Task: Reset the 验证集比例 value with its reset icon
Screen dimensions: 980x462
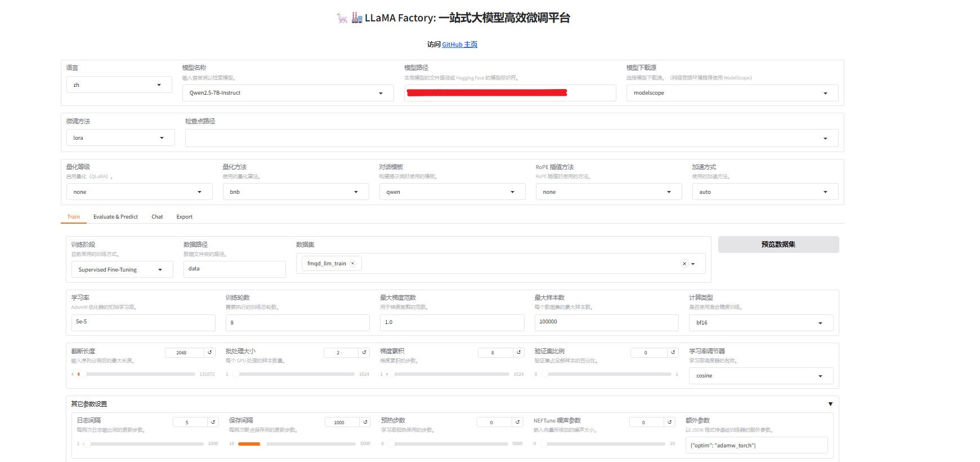Action: (673, 353)
